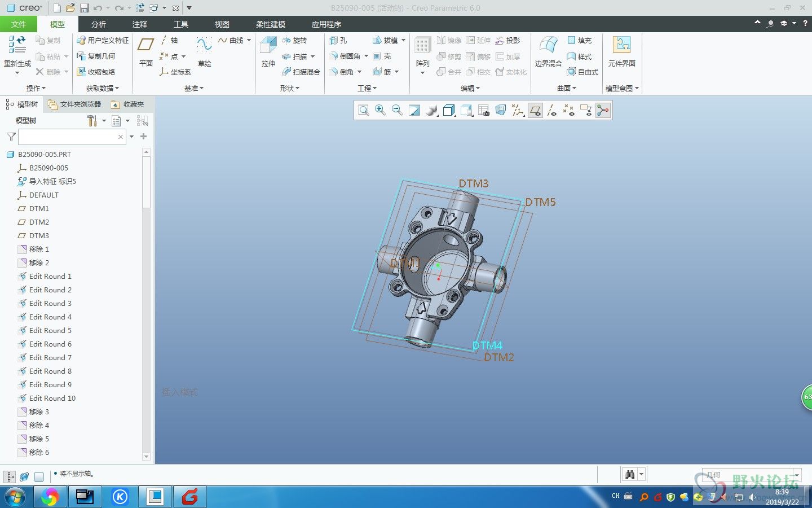812x508 pixels.
Task: Click the Freestyle (自由式) tool
Action: [582, 72]
